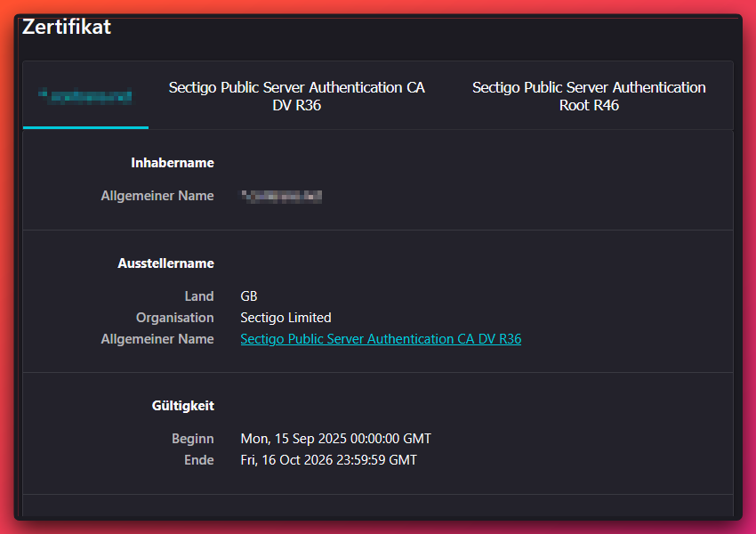Click the Beginn field label

192,439
